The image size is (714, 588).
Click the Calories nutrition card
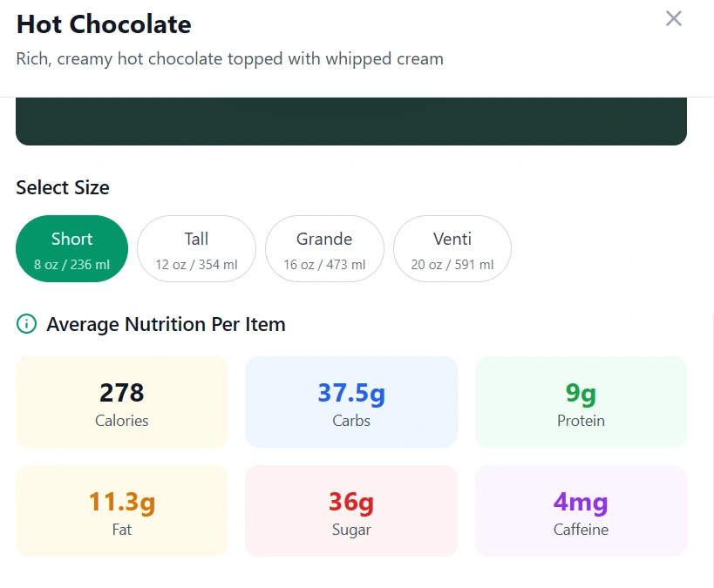coord(121,402)
